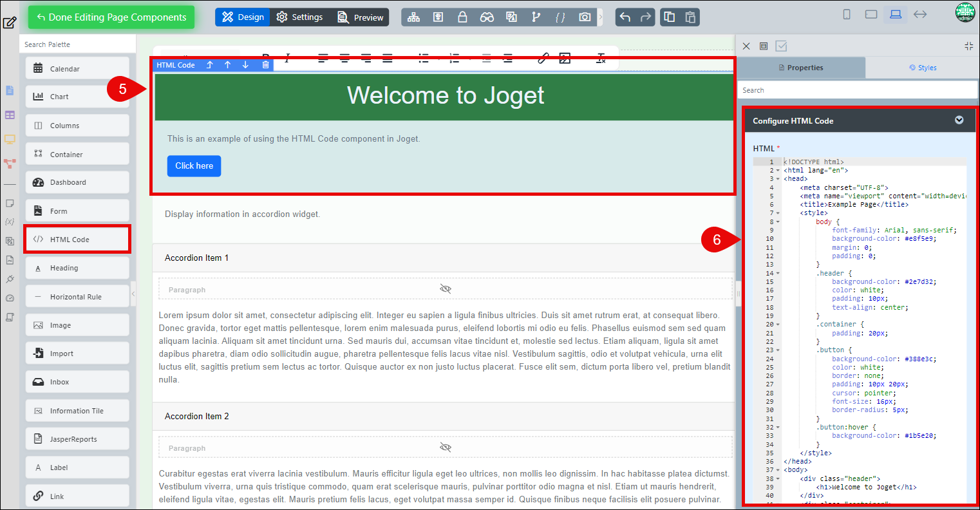Select the Calendar palette component
The image size is (980, 510).
[x=77, y=68]
